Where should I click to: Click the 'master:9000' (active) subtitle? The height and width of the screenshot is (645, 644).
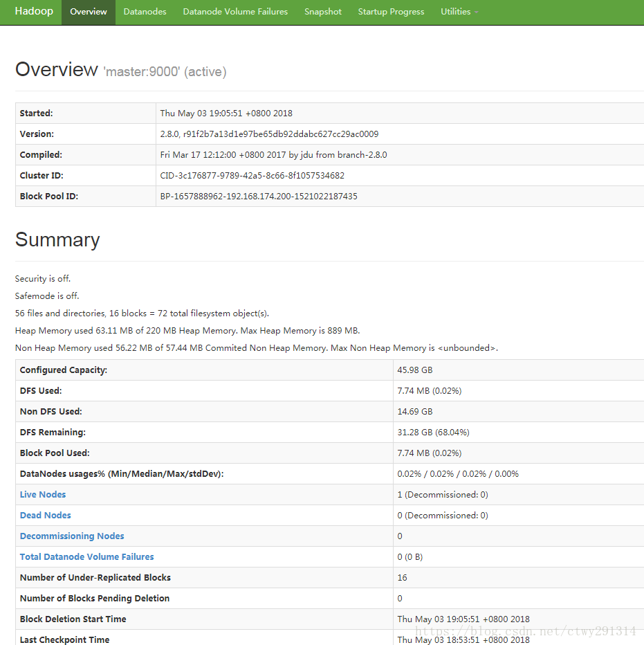165,71
